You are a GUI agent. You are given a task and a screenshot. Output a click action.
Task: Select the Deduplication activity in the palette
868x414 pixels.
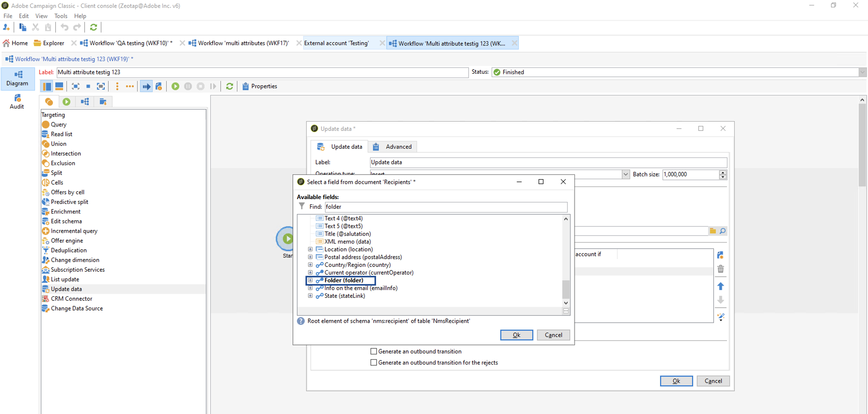pyautogui.click(x=68, y=250)
